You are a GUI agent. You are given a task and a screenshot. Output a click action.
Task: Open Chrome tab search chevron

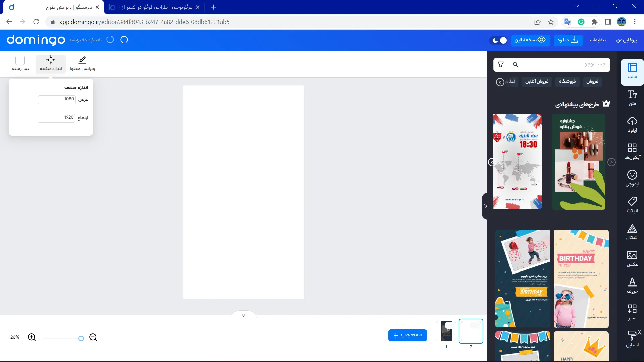point(577,7)
